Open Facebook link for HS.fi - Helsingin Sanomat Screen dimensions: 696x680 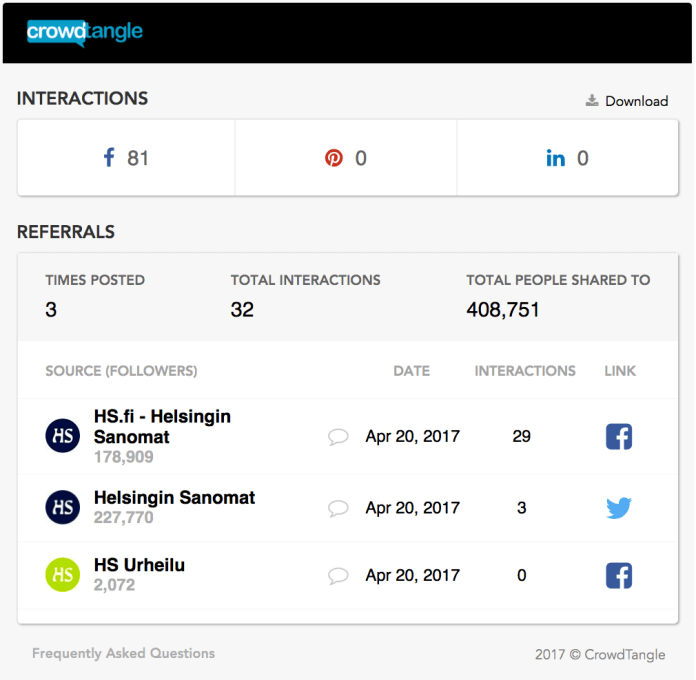coord(619,437)
